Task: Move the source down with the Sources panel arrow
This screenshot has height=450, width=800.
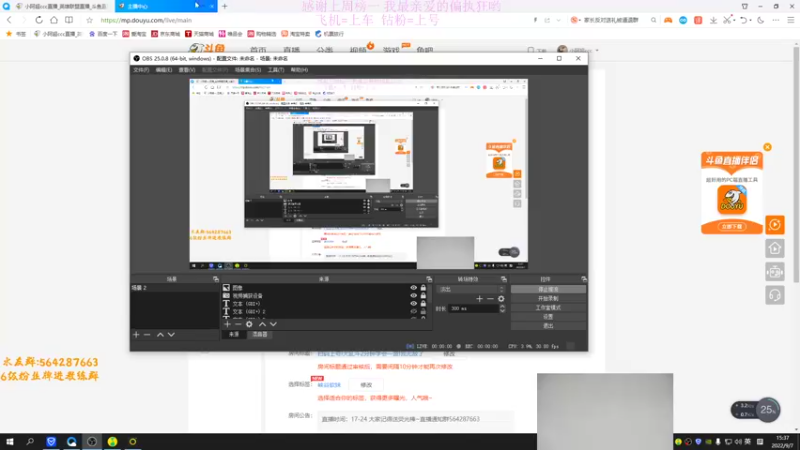Action: pos(273,324)
